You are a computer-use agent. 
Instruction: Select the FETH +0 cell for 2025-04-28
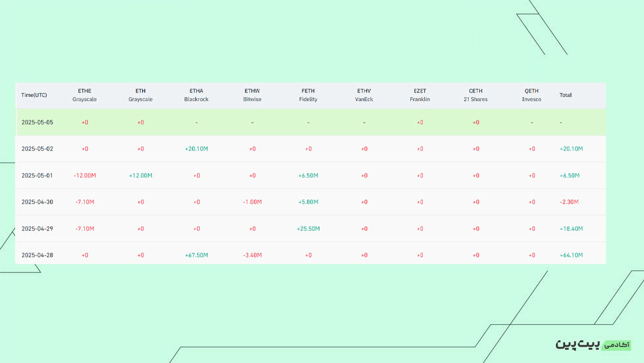(x=308, y=256)
